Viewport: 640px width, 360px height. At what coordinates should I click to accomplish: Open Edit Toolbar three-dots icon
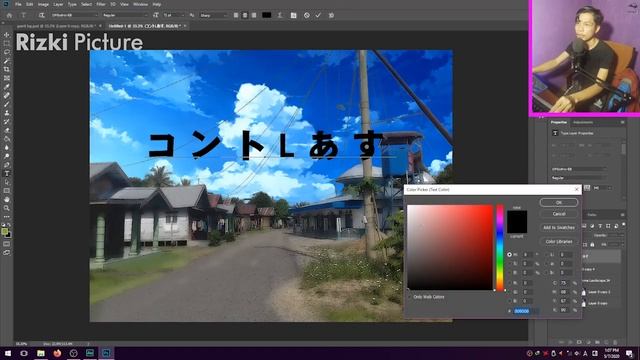click(x=7, y=217)
